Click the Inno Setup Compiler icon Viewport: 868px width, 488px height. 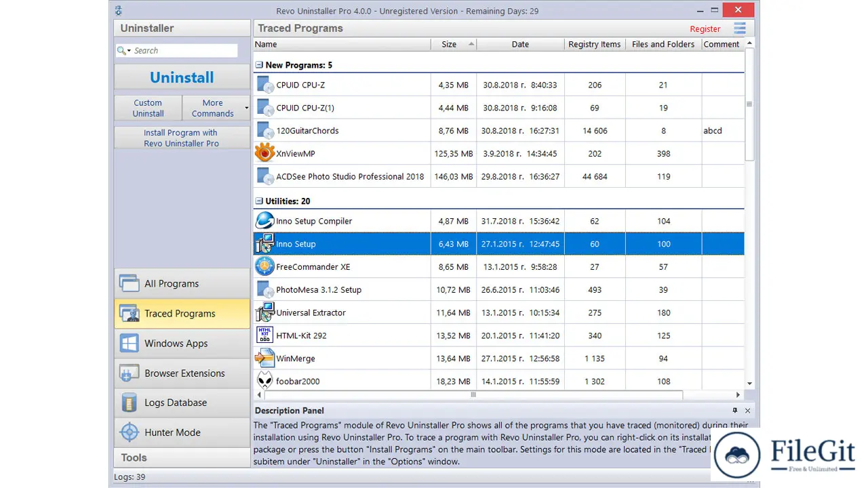point(264,221)
